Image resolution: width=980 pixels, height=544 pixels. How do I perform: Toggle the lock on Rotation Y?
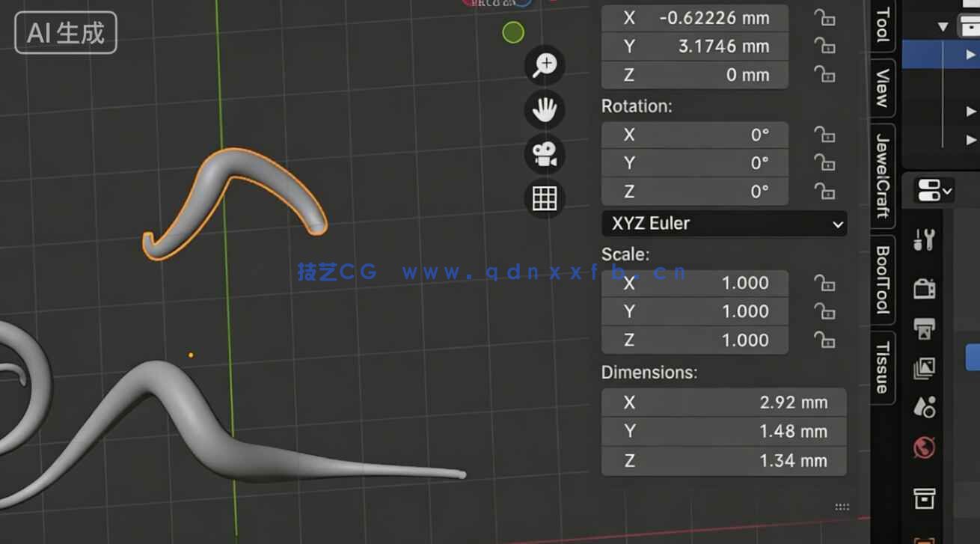click(824, 163)
